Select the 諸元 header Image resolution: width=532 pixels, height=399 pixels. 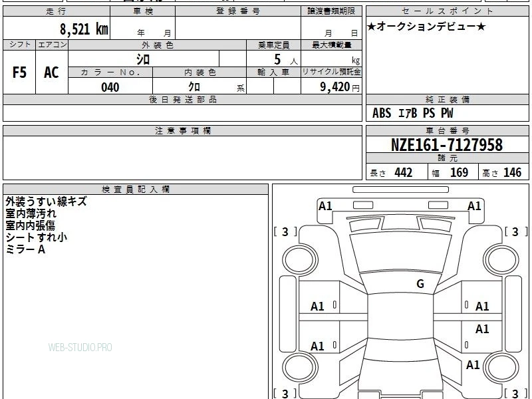pyautogui.click(x=447, y=158)
